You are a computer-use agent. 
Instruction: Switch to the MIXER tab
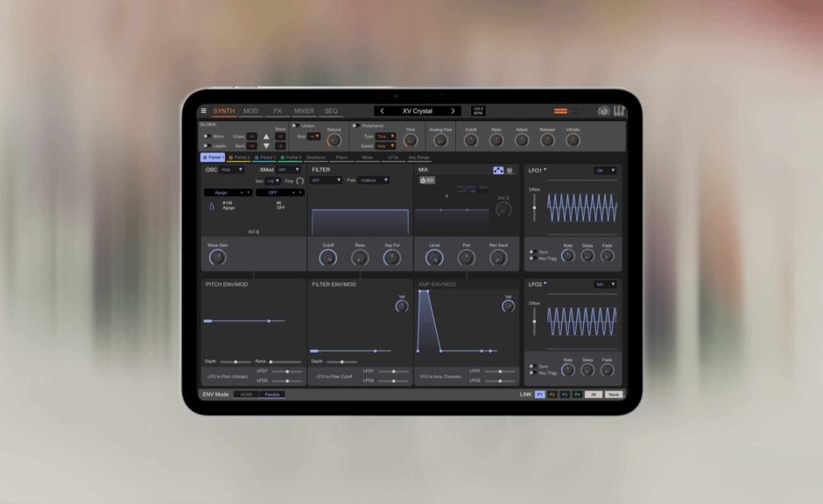coord(304,112)
